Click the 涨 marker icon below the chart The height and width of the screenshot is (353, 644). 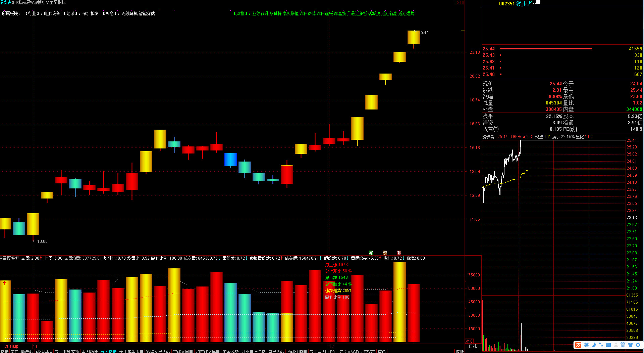point(399,253)
